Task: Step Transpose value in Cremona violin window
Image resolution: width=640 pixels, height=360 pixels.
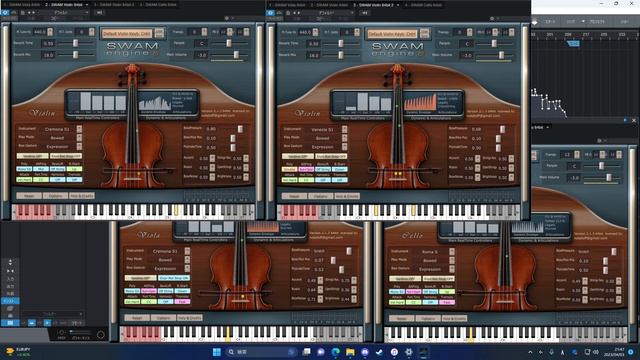Action: (204, 32)
